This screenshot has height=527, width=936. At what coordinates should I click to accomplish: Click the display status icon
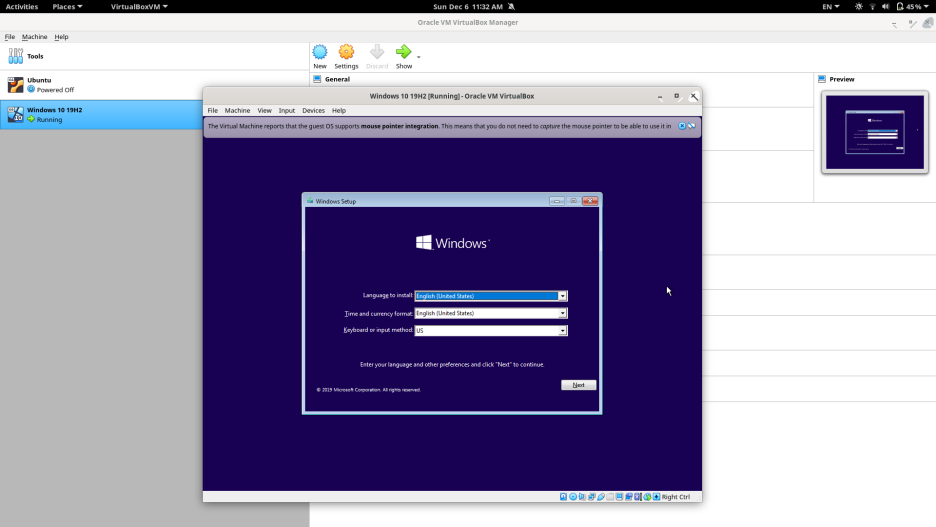pyautogui.click(x=620, y=497)
